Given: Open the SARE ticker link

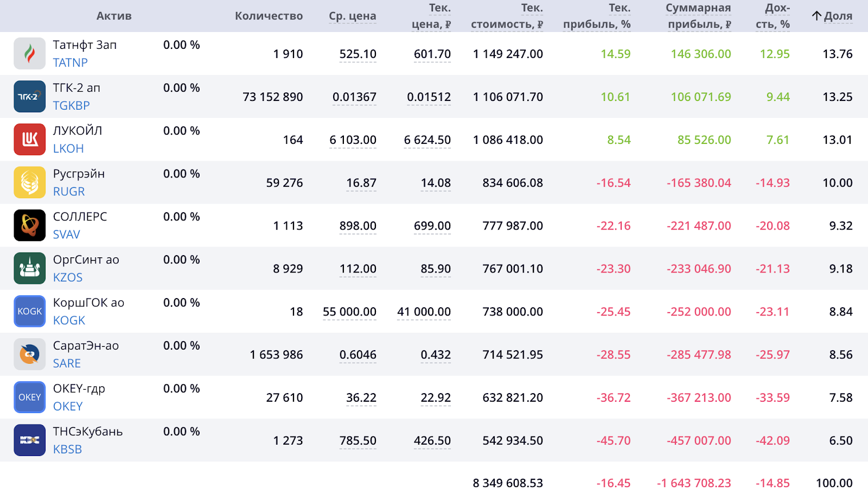Looking at the screenshot, I should [x=67, y=364].
